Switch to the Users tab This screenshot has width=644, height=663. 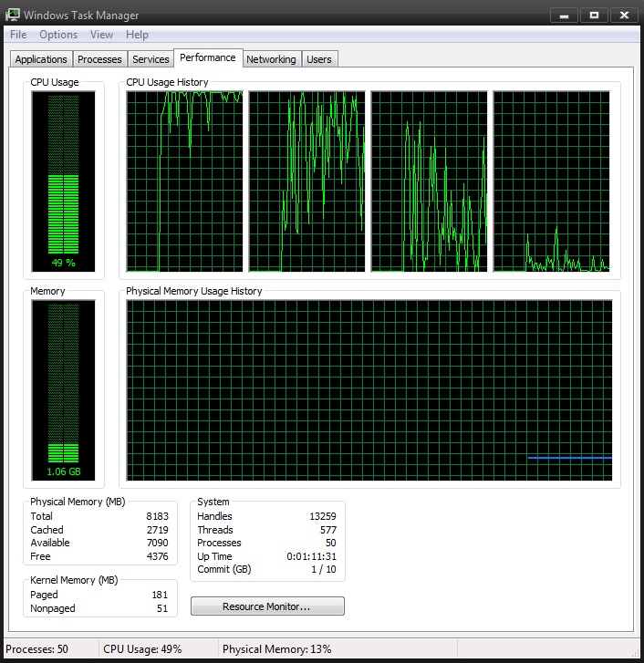tap(319, 59)
